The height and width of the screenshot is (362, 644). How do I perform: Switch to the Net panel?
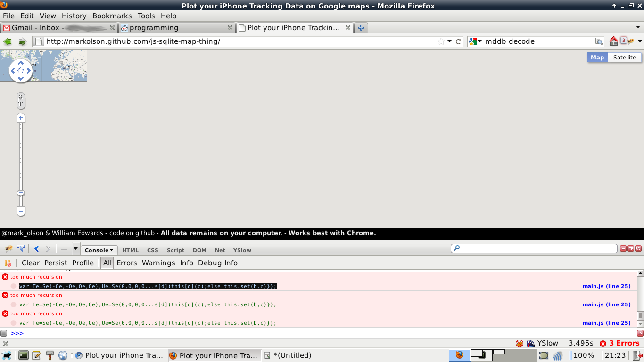(x=220, y=250)
